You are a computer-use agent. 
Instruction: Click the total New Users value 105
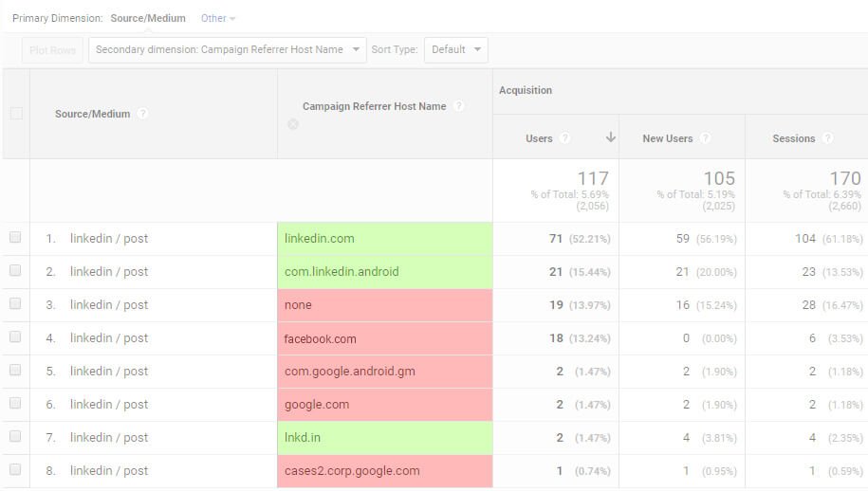719,178
